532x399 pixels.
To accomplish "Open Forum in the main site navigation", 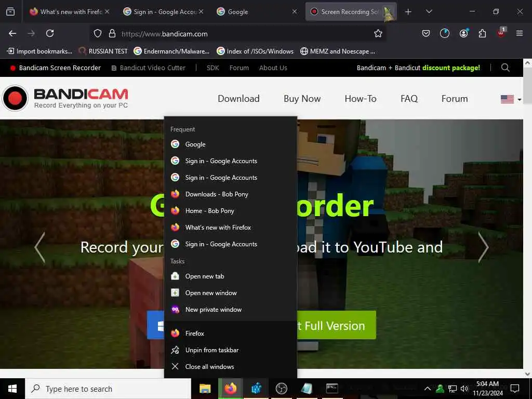I will pos(455,99).
